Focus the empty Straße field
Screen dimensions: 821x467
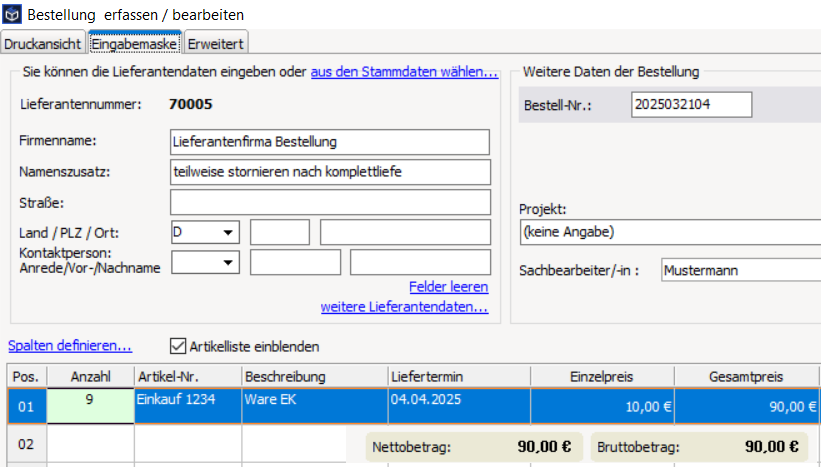pos(330,202)
